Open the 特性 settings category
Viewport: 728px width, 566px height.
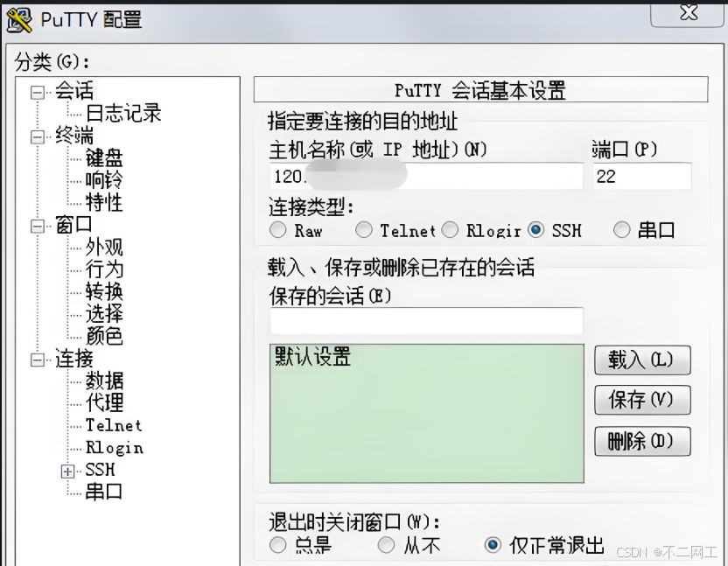pos(104,202)
